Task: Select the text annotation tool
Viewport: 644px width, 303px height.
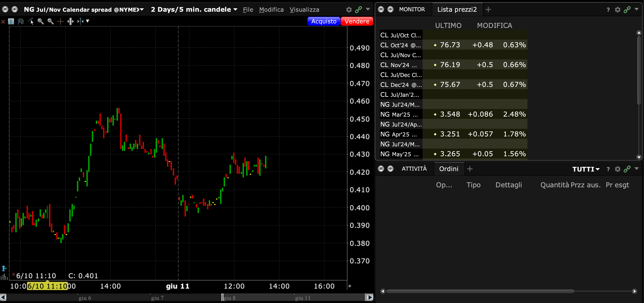Action: (x=11, y=22)
